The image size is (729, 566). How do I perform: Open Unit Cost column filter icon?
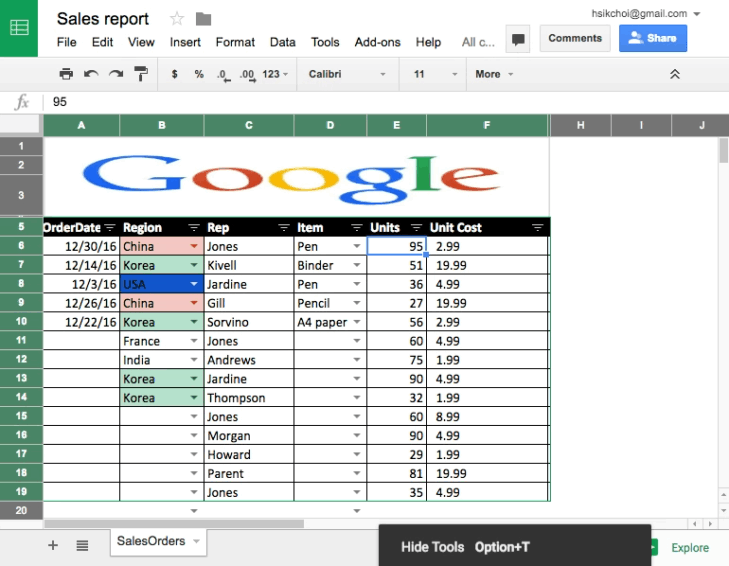(537, 228)
